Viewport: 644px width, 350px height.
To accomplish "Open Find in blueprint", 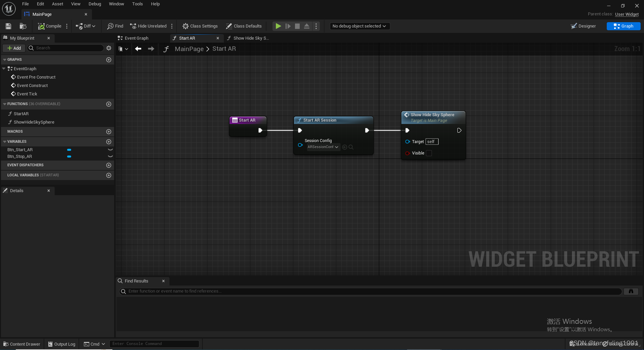I will (115, 26).
